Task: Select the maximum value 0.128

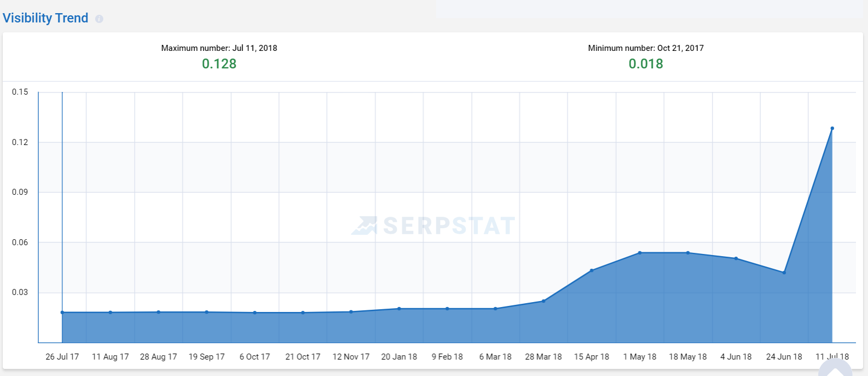Action: 219,64
